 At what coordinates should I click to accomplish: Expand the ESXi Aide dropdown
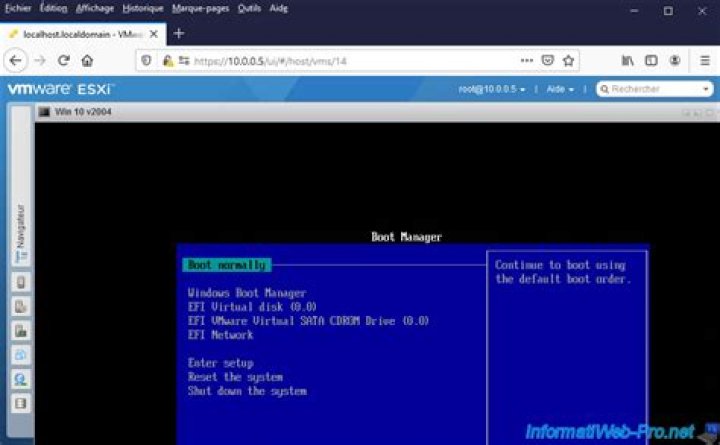coord(560,89)
